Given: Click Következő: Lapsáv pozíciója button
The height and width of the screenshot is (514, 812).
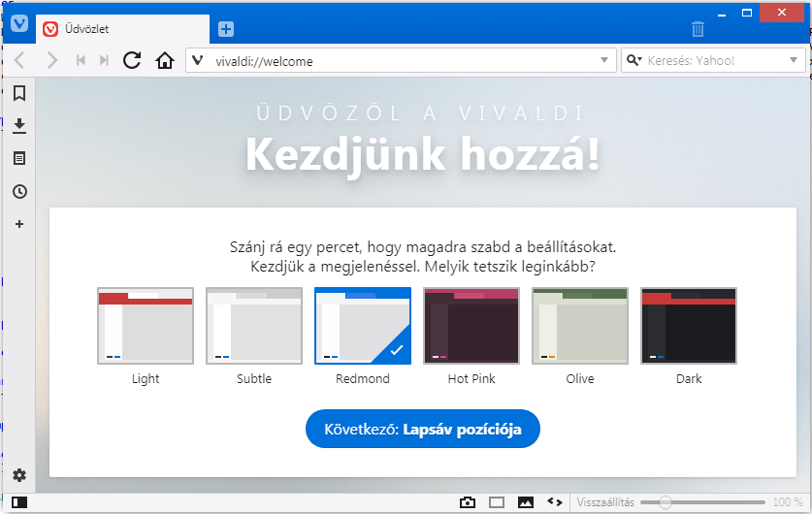Looking at the screenshot, I should 423,429.
